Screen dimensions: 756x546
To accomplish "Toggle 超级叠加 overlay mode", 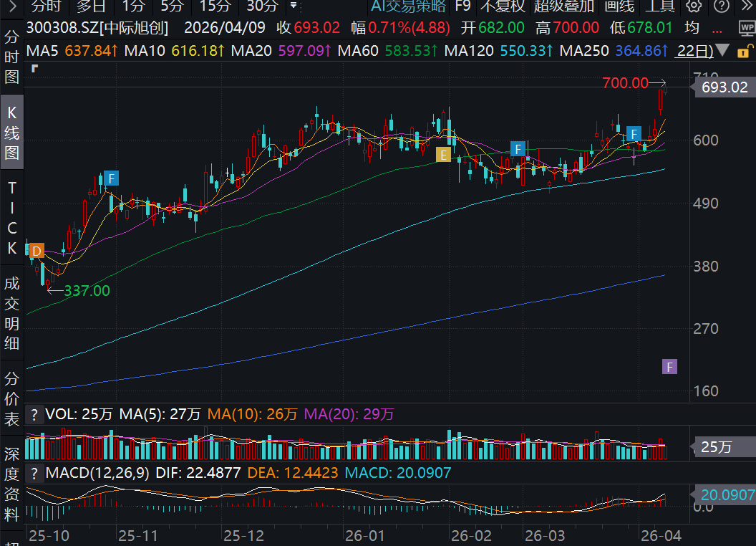I will 563,6.
